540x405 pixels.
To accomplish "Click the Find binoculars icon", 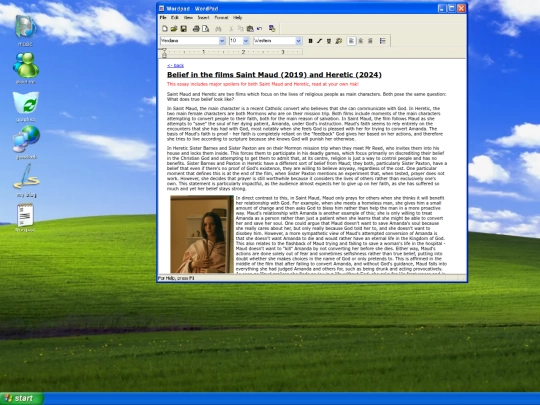I will (218, 29).
